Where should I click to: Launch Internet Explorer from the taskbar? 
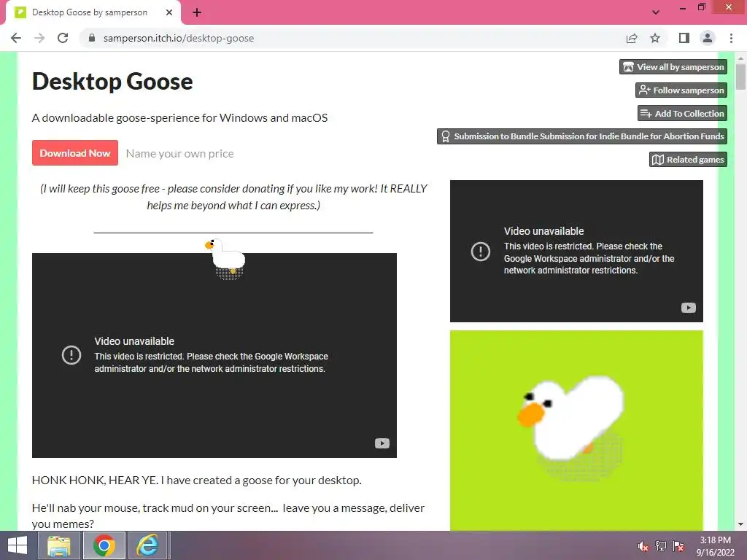[x=147, y=545]
